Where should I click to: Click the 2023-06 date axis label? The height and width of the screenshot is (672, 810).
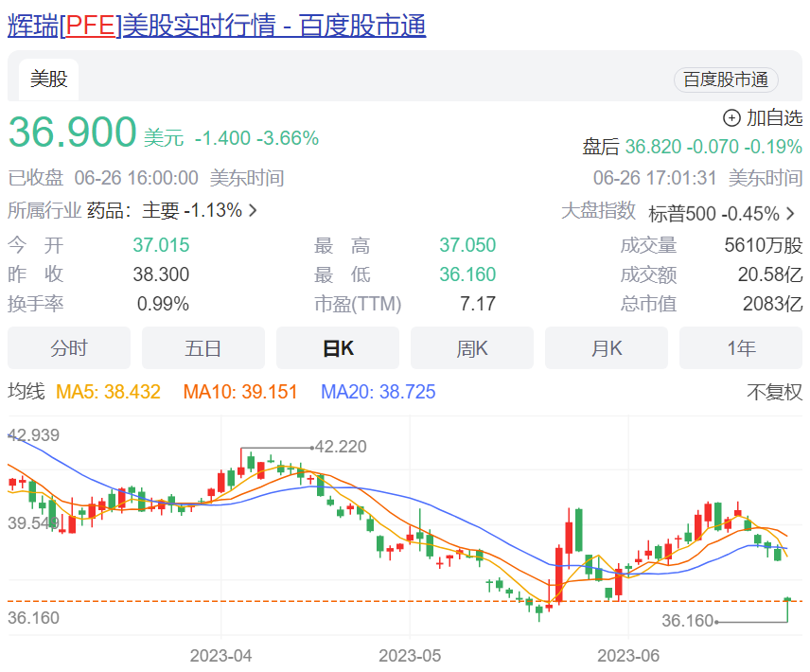click(628, 656)
